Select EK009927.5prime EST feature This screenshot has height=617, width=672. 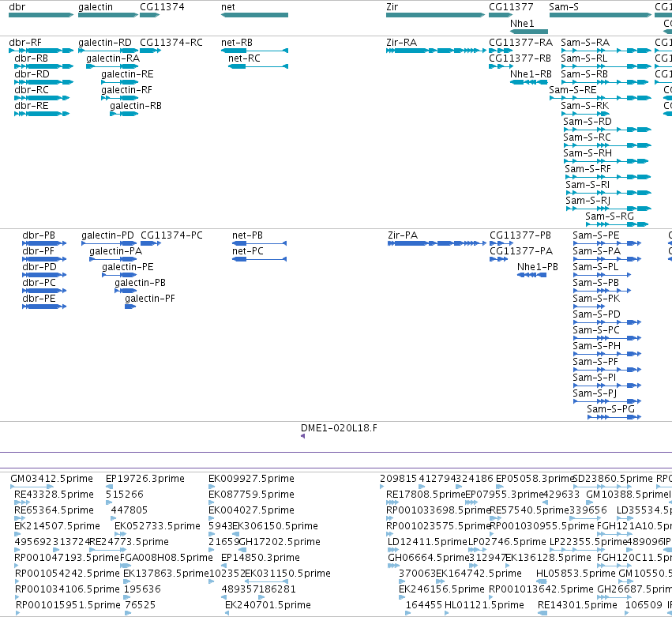(212, 486)
